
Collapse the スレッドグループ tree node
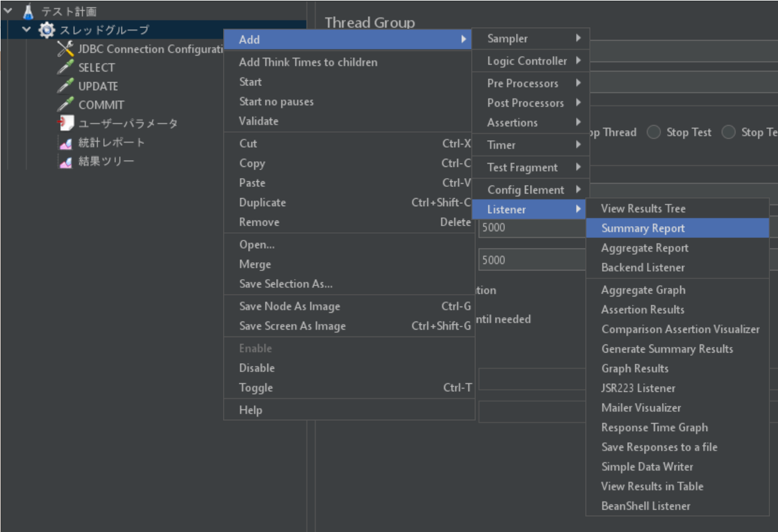pos(26,29)
